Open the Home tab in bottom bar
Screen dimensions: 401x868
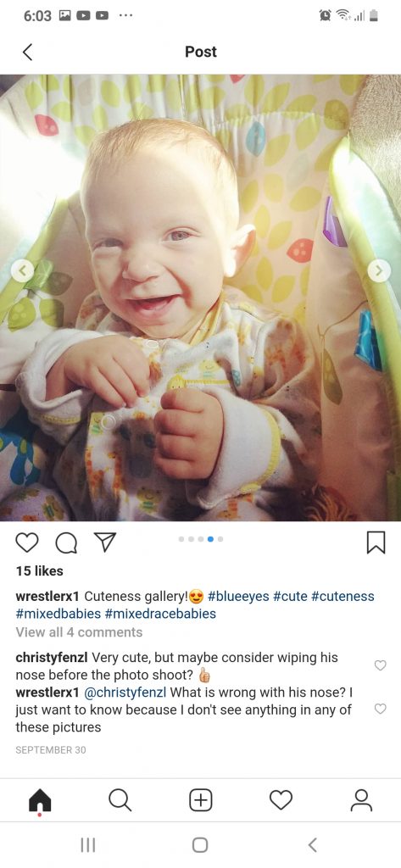pos(40,800)
